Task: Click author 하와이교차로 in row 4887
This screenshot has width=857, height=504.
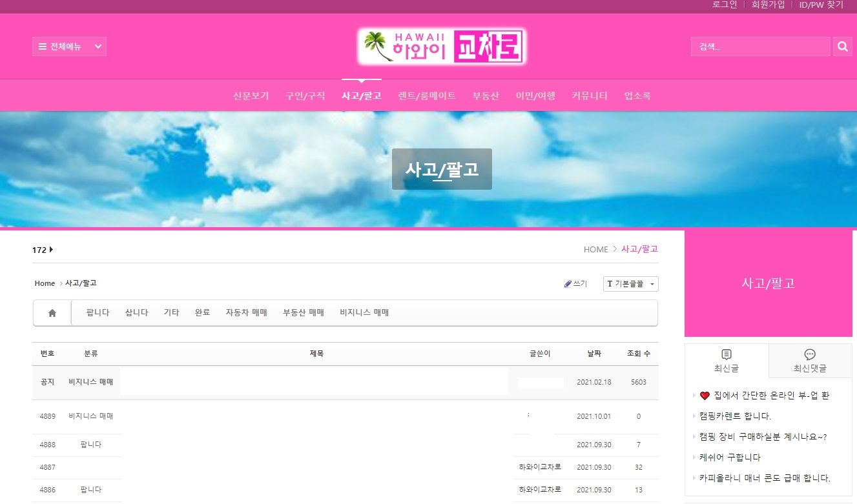Action: 540,467
